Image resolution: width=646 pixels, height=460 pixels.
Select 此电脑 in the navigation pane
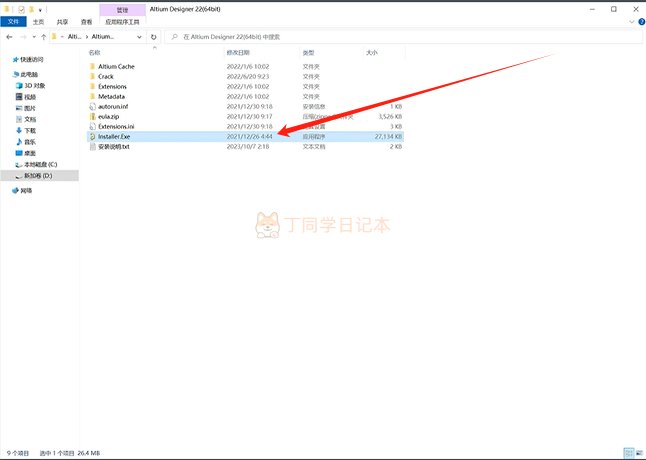[x=26, y=75]
